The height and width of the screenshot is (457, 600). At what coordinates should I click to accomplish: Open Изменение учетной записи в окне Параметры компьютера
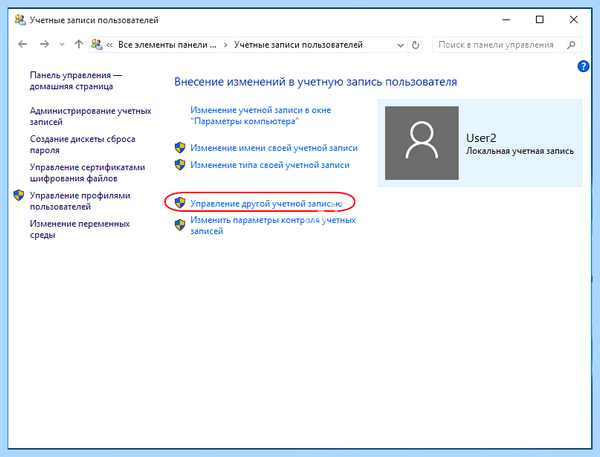(261, 116)
